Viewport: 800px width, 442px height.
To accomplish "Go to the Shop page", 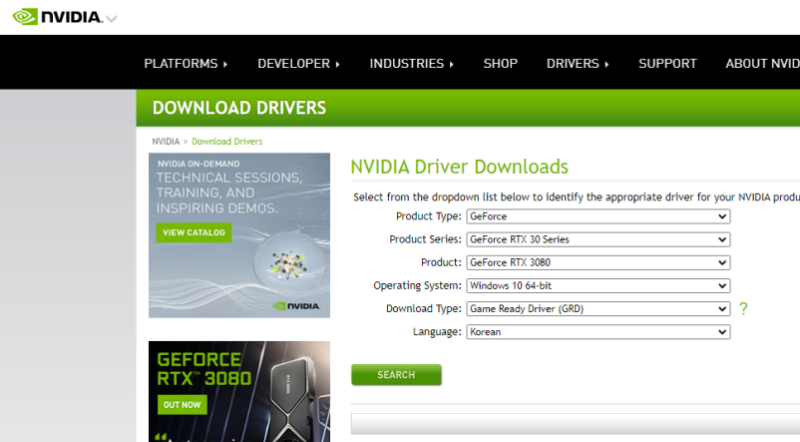I will point(501,63).
